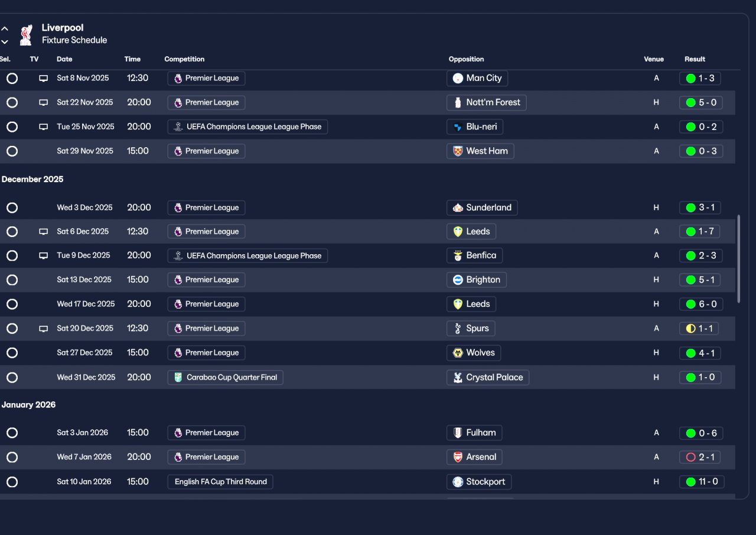Open the English FA Cup Third Round competition
756x535 pixels.
tap(220, 482)
